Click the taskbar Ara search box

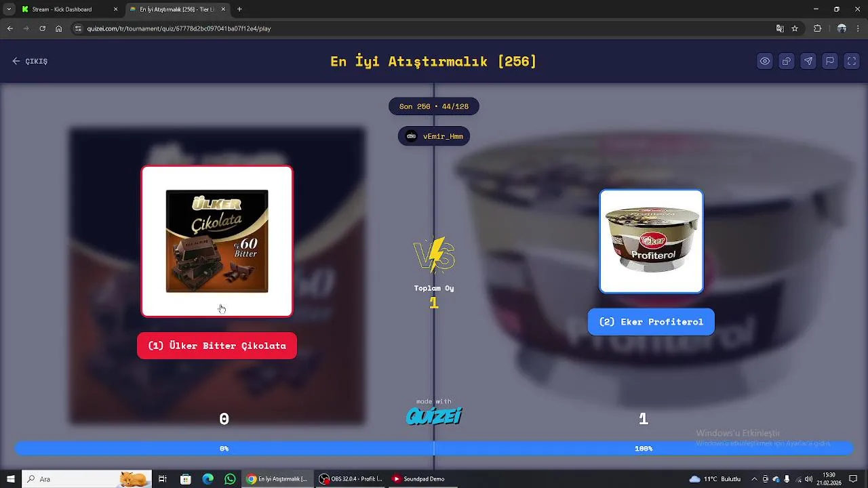click(87, 479)
